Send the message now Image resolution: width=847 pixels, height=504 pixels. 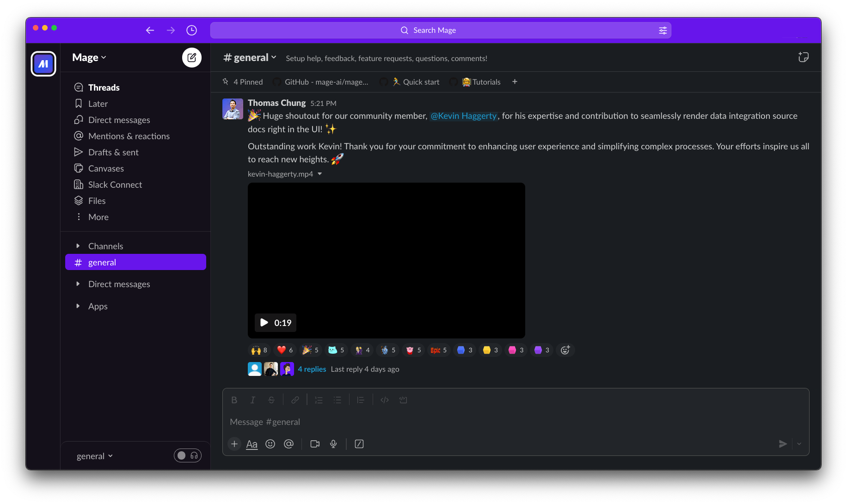click(x=782, y=444)
